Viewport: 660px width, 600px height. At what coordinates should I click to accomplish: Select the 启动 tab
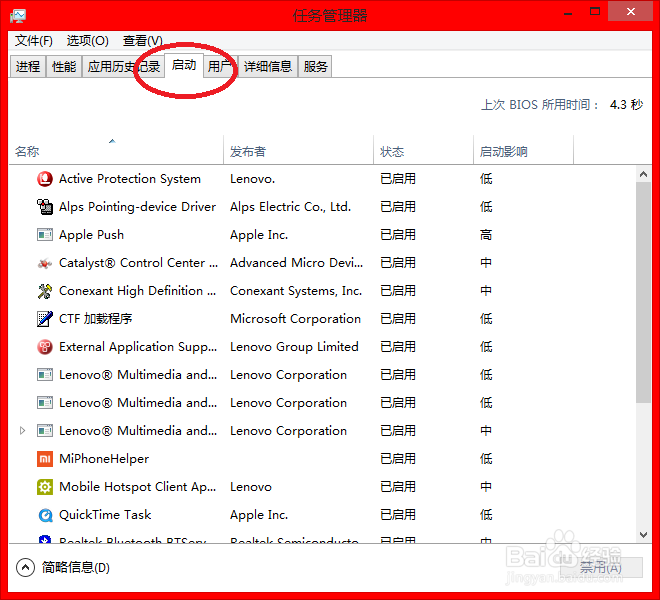[x=184, y=65]
